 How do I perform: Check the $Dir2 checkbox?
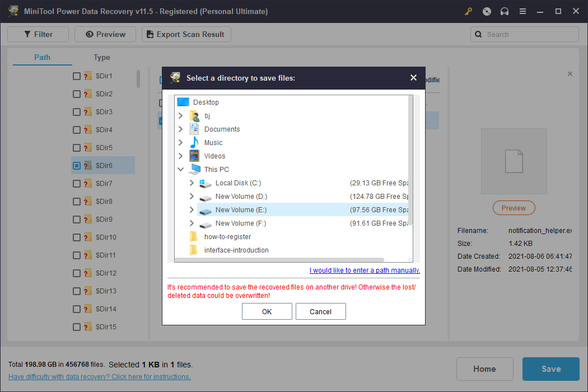click(77, 94)
